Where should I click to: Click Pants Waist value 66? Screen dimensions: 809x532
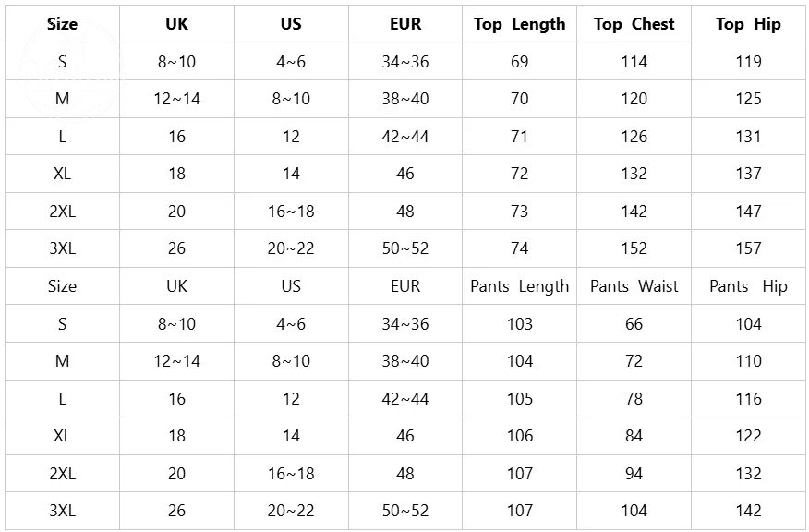click(634, 323)
